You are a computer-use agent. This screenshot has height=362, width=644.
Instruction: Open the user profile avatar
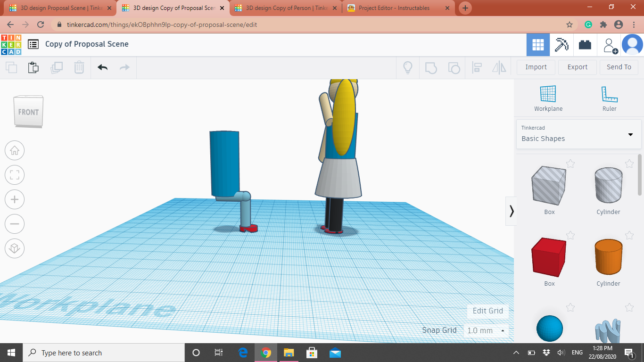coord(632,45)
